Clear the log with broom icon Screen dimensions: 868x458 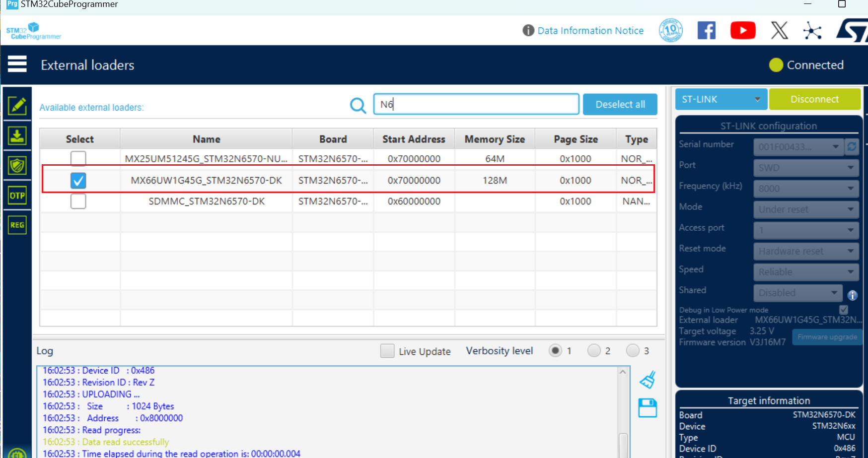click(x=648, y=380)
